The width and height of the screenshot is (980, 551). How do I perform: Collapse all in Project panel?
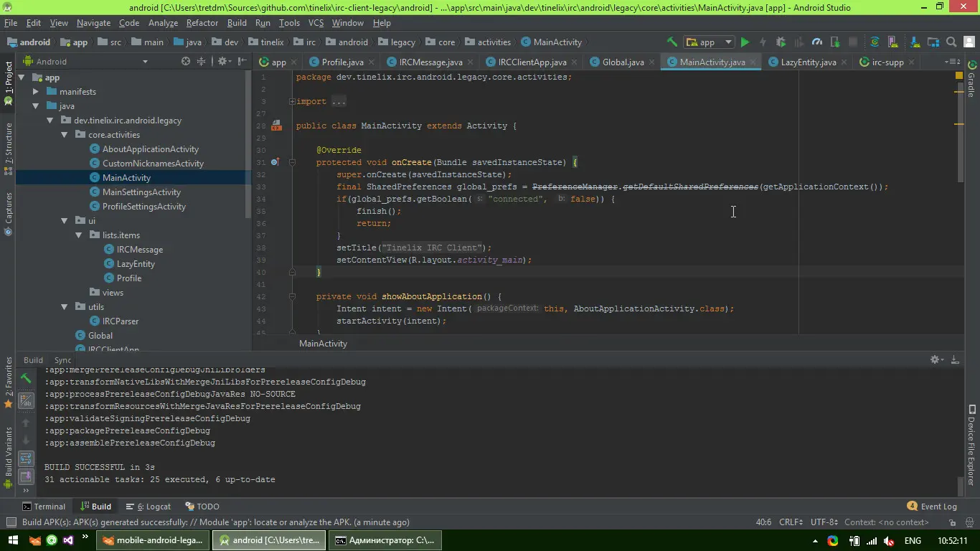[x=202, y=62]
